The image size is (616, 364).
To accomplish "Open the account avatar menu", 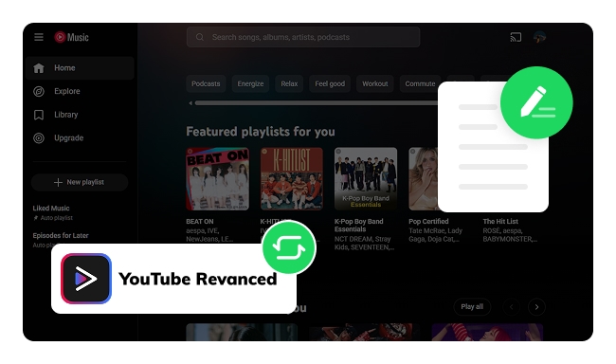I will point(539,37).
